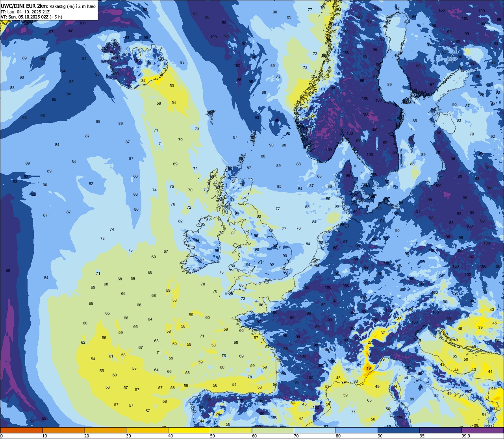Image resolution: width=504 pixels, height=439 pixels.
Task: Click the 0–10 dark orange legend segment
Action: click(21, 430)
